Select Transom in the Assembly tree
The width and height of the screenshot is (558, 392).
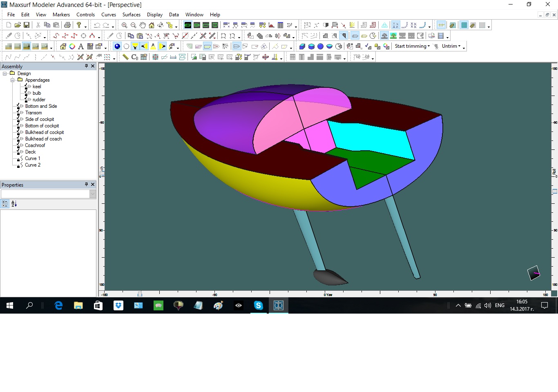click(x=33, y=113)
